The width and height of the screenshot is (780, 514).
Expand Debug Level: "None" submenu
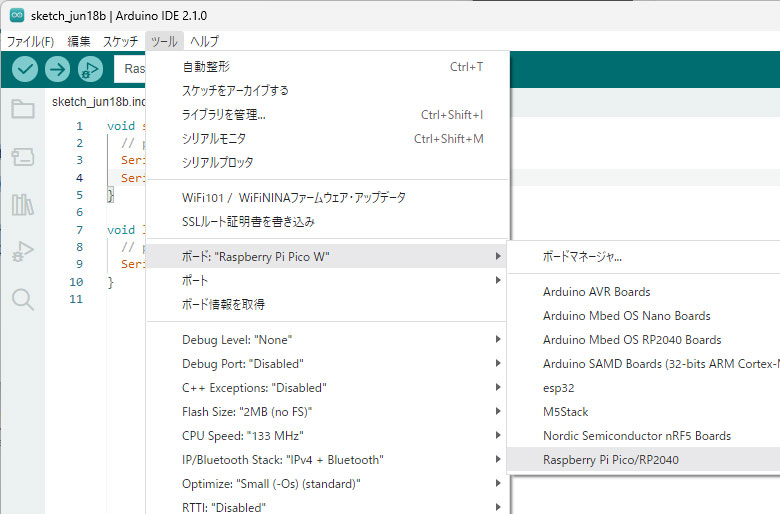click(x=328, y=340)
